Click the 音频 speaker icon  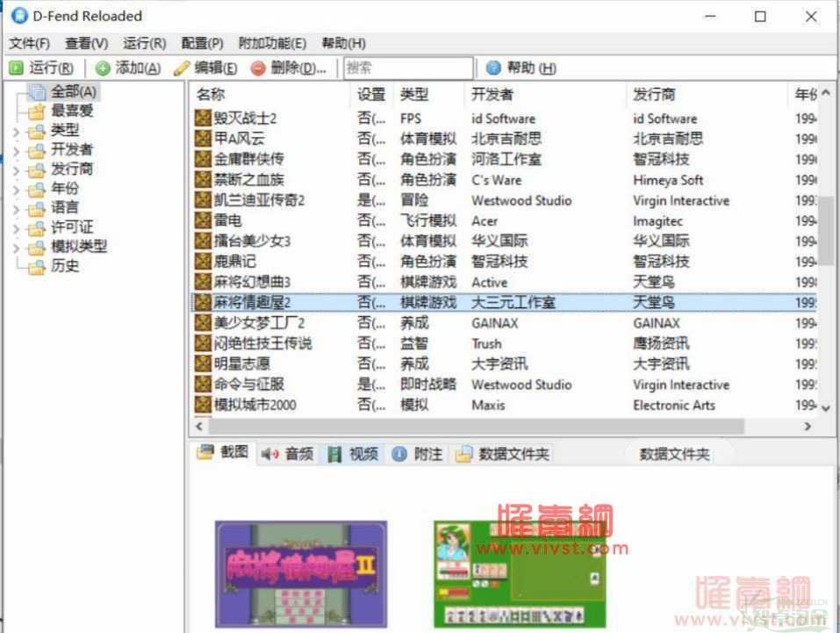(x=268, y=453)
